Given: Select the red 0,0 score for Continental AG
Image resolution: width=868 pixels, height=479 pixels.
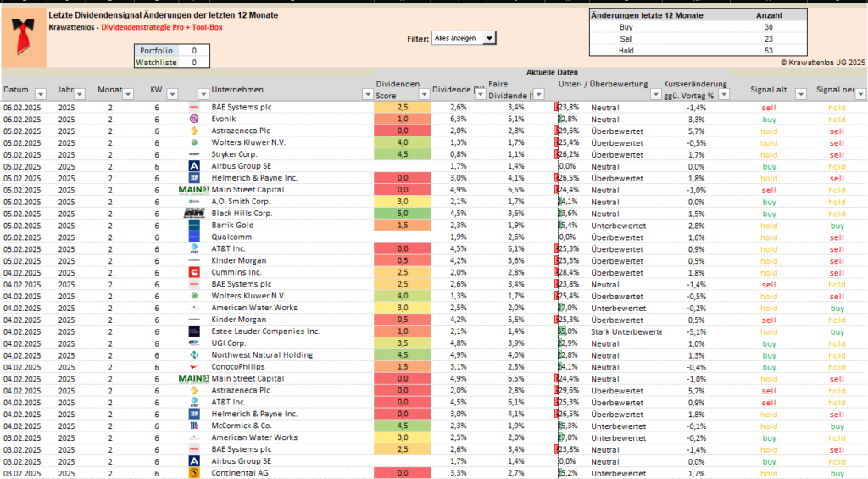Looking at the screenshot, I should 403,473.
